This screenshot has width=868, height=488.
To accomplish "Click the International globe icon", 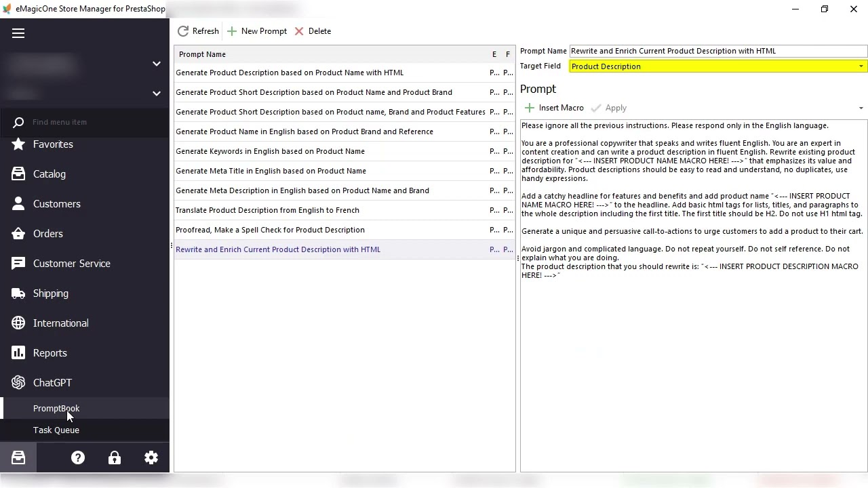I will coord(18,323).
